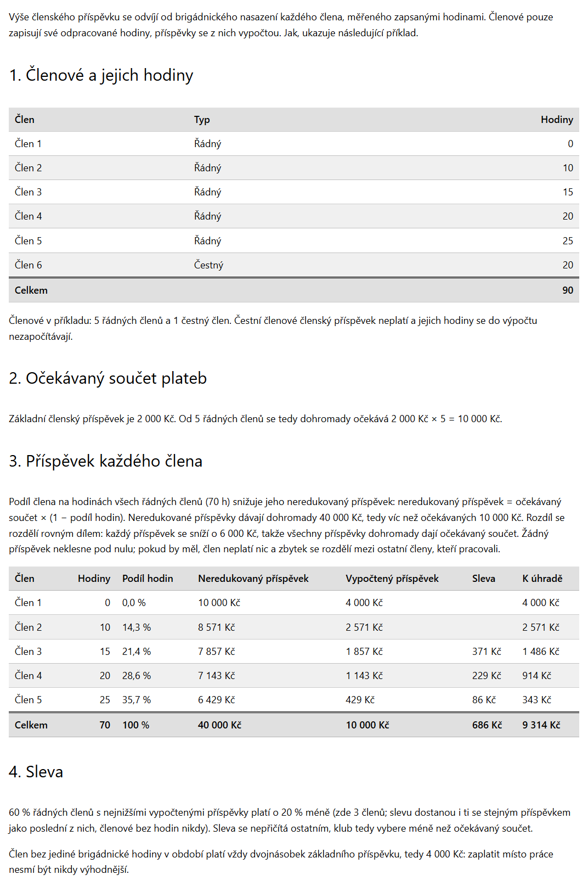Click the "Podíl hodin" column header
588x886 pixels.
click(148, 579)
